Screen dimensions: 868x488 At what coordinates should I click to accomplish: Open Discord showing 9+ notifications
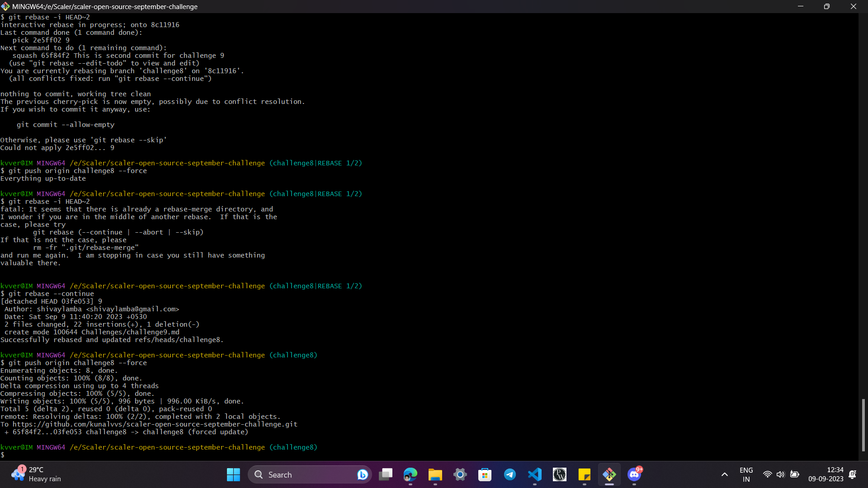[634, 474]
